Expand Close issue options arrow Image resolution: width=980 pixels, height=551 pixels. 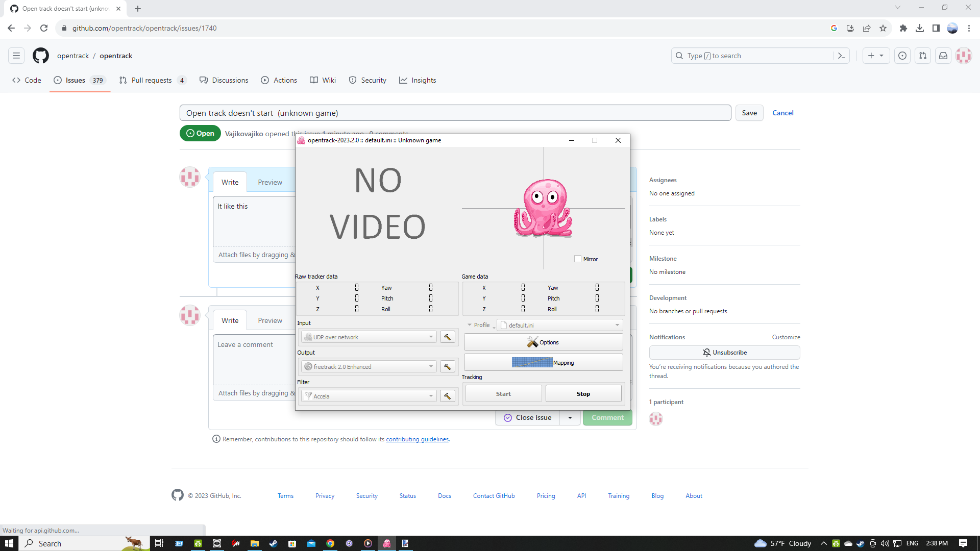point(570,418)
